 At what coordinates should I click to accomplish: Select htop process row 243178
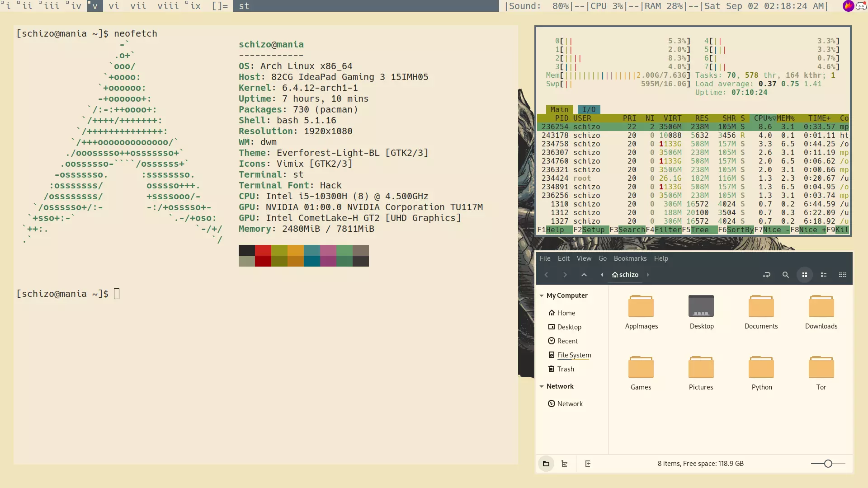693,135
